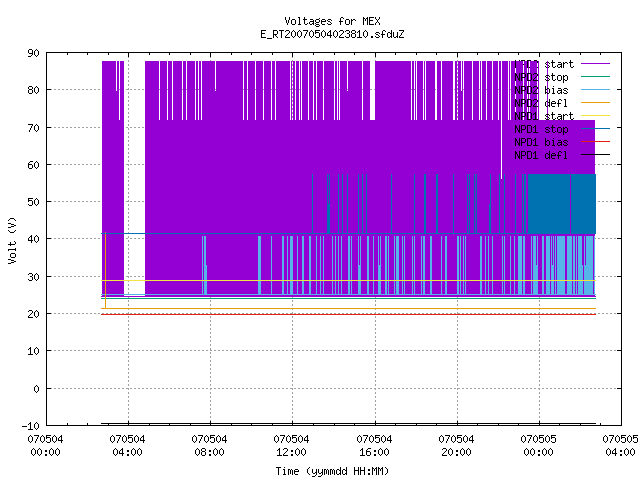
Task: Select the file name E_RT20070504023810.sfduZ subtitle
Action: (x=332, y=34)
